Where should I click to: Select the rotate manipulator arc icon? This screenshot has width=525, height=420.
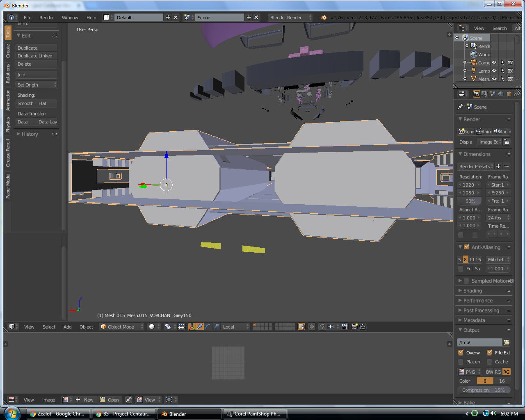click(208, 326)
